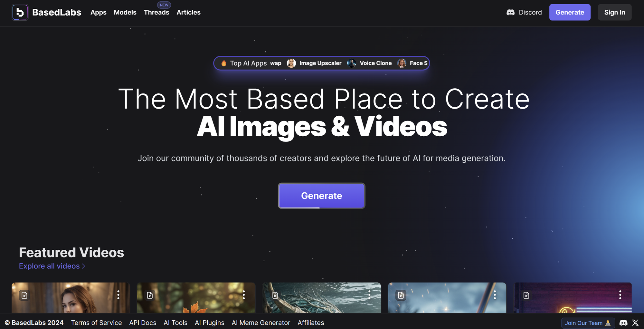Open the Discord icon in the footer
Screen dimensions: 644x329
(x=623, y=323)
